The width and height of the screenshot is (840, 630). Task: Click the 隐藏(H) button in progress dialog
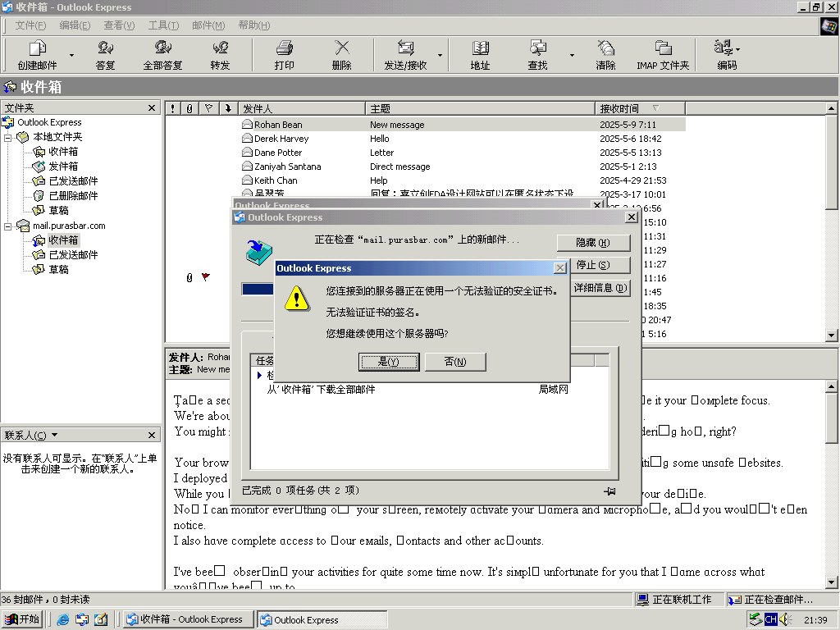(593, 243)
